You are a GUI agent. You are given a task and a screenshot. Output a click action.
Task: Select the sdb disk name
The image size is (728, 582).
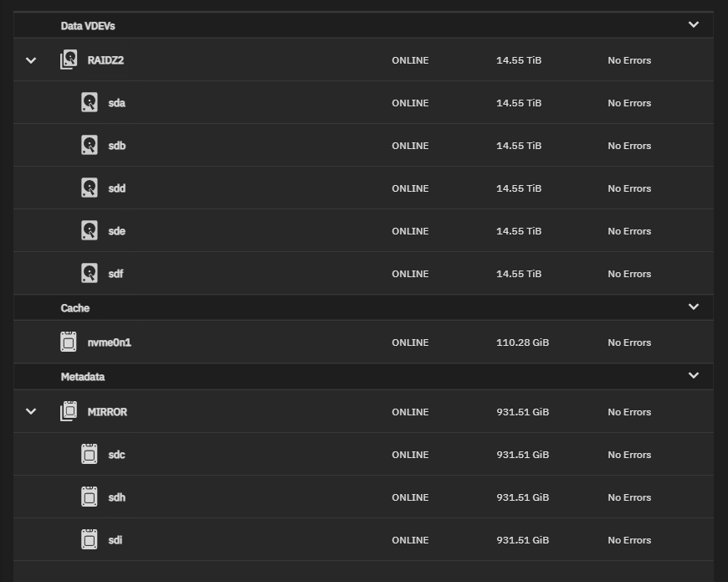pyautogui.click(x=117, y=146)
